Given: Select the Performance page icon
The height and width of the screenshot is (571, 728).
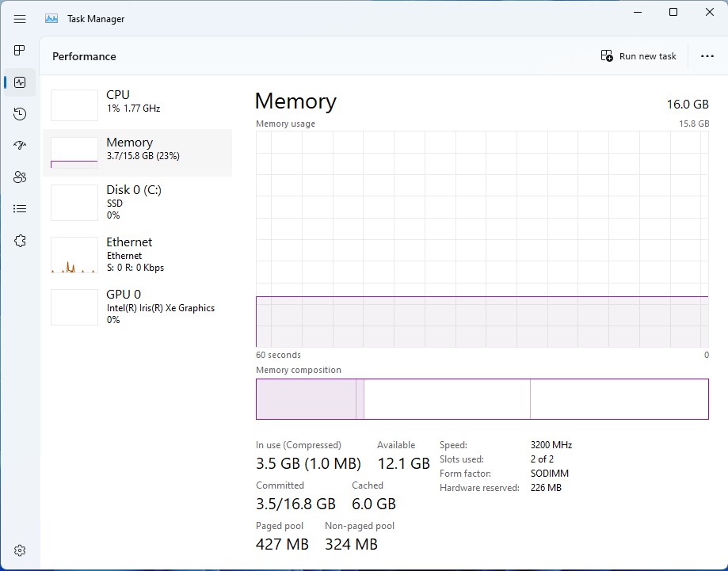Looking at the screenshot, I should 20,82.
